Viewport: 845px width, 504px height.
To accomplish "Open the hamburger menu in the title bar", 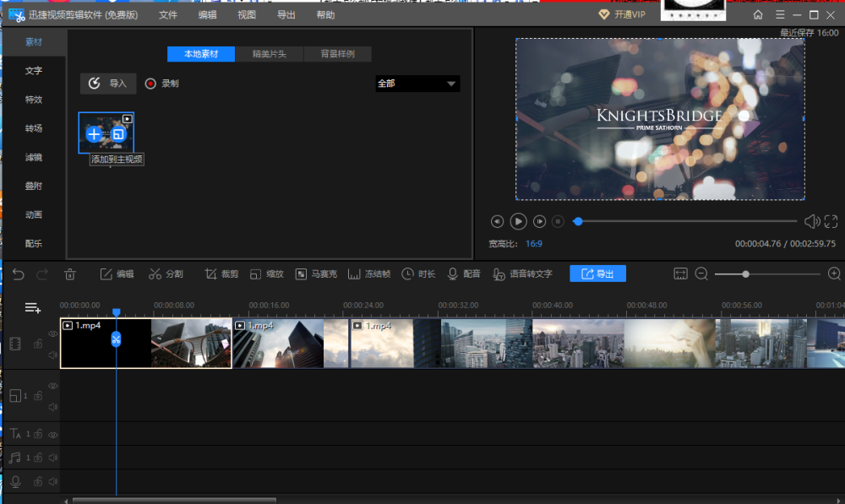I will pos(780,14).
